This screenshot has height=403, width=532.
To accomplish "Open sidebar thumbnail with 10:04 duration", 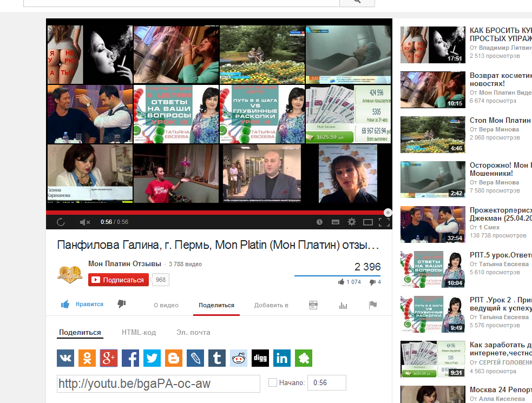I will pyautogui.click(x=433, y=269).
